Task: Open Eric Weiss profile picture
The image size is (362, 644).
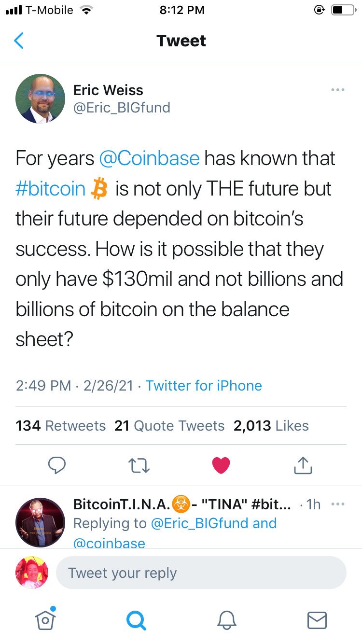Action: point(41,98)
